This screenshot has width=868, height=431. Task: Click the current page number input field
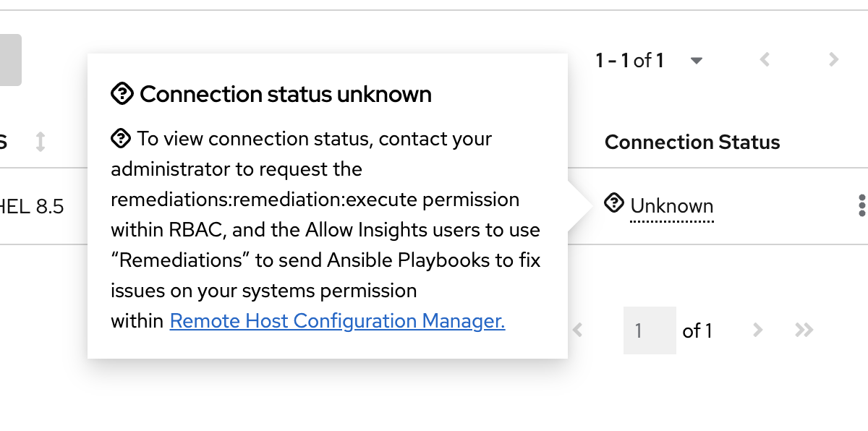649,330
